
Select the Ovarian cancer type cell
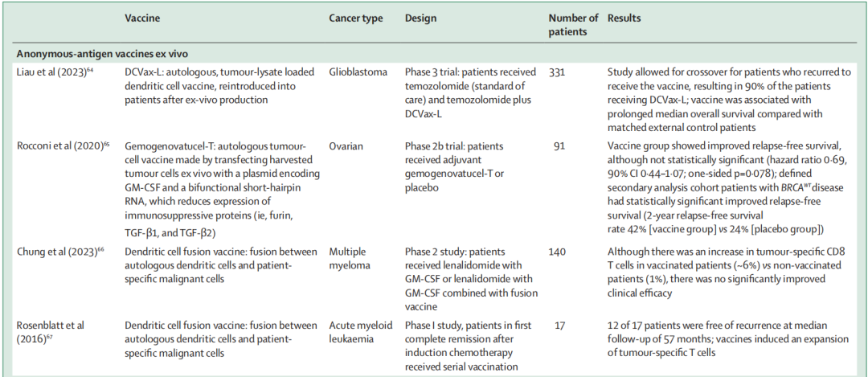click(347, 148)
